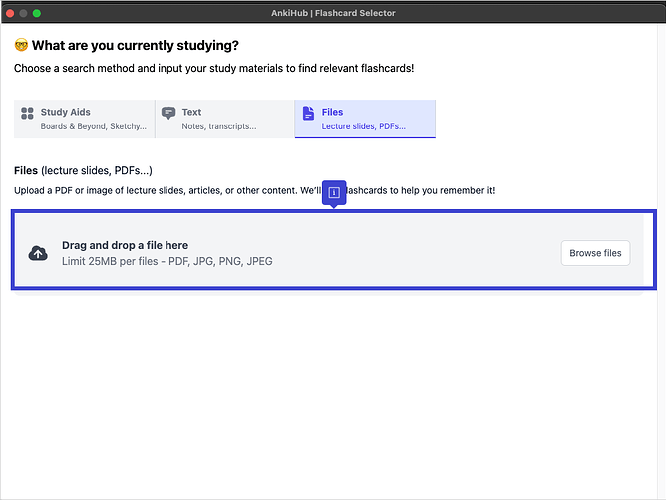Click the Study Aids grid icon
This screenshot has width=666, height=500.
click(27, 114)
